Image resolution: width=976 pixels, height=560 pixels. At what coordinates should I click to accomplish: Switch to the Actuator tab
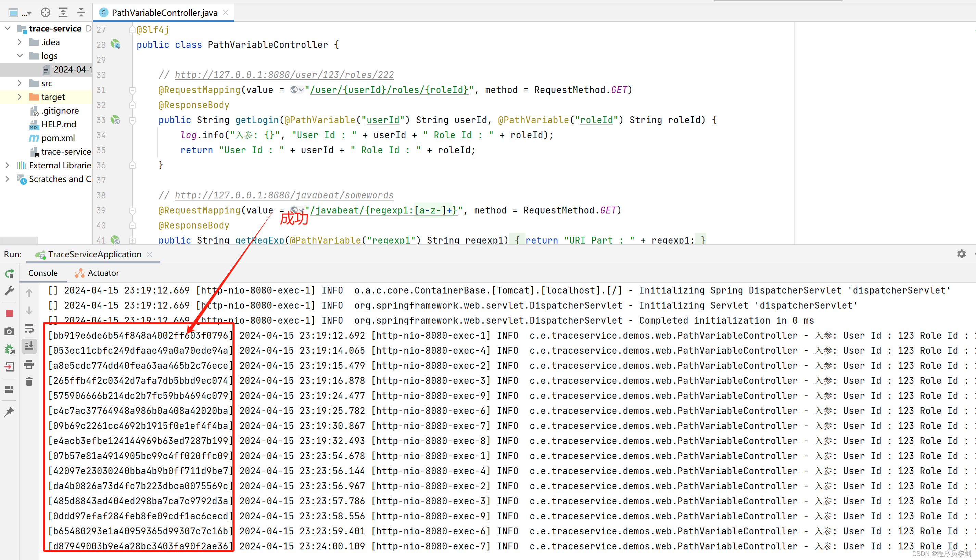point(97,273)
